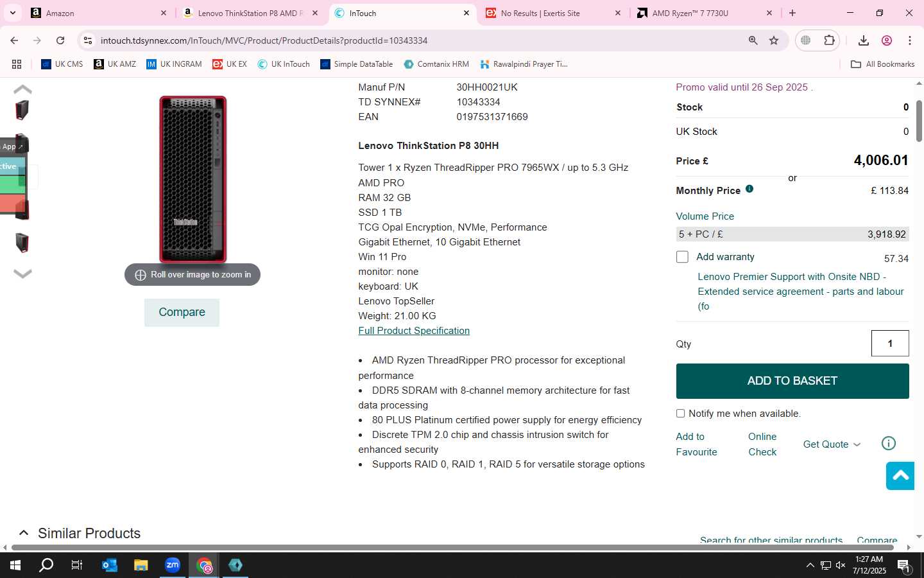924x578 pixels.
Task: Go back to the previous page
Action: tap(14, 40)
